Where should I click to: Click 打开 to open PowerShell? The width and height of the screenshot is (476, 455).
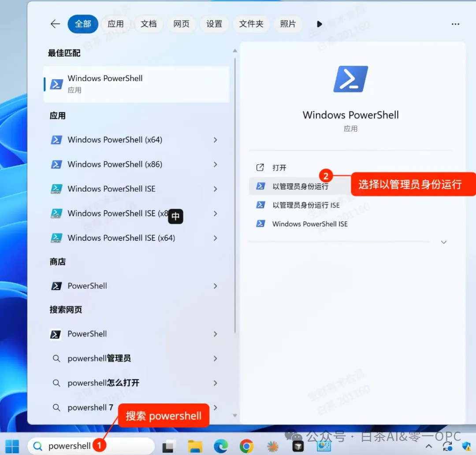(279, 167)
